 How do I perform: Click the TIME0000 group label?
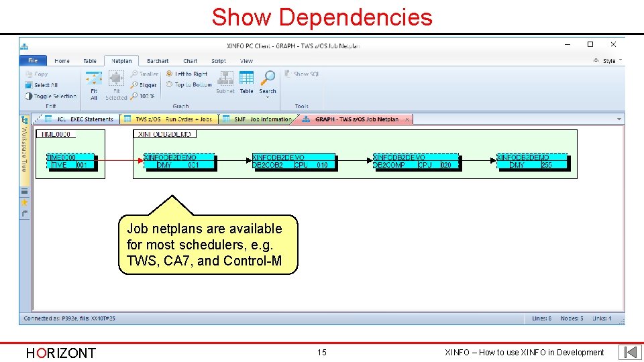(x=56, y=134)
